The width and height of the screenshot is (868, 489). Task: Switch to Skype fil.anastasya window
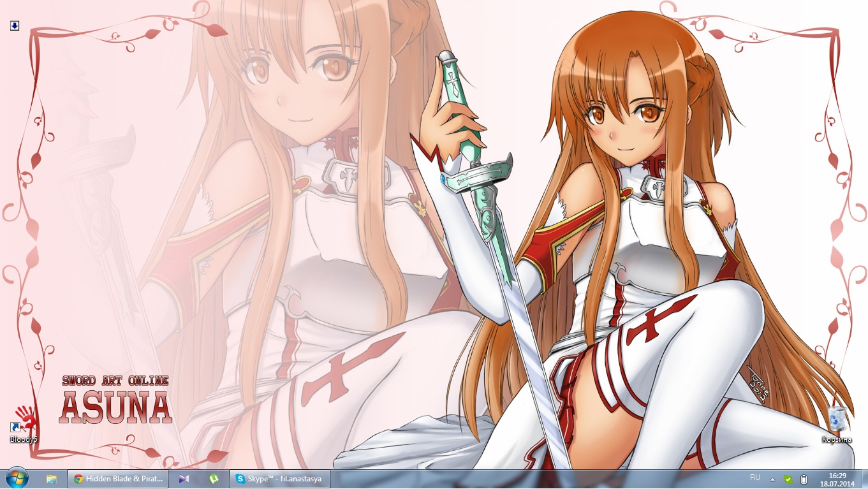click(279, 479)
